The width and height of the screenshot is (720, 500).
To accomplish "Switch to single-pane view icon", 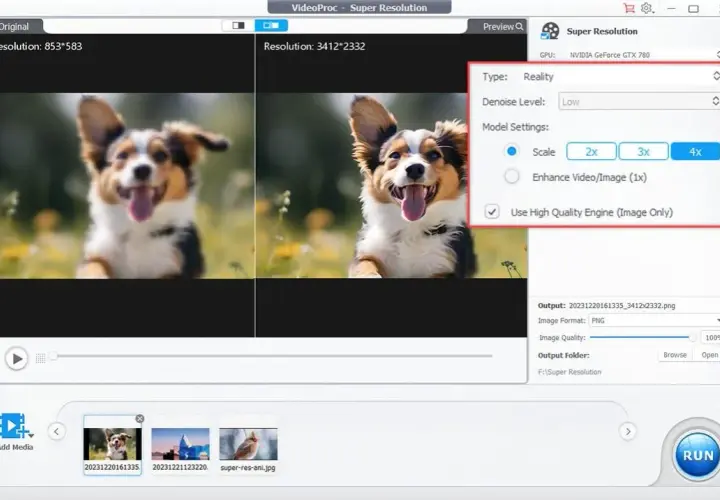I will coord(238,25).
